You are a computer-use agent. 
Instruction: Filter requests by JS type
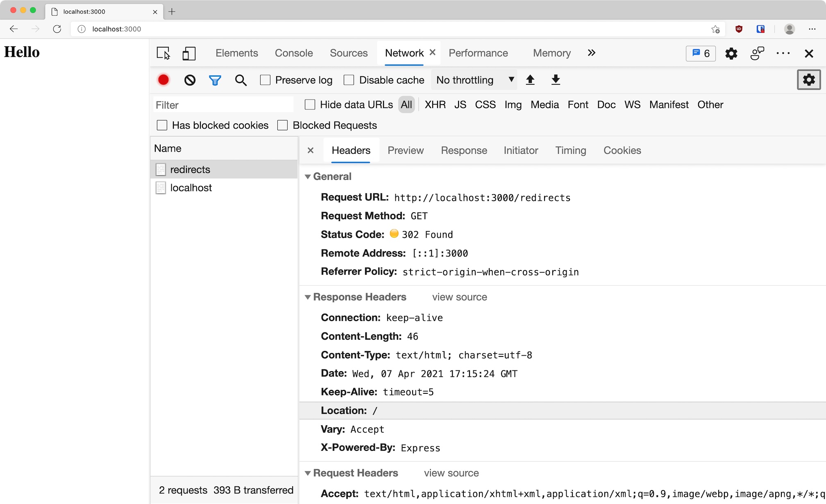point(460,104)
